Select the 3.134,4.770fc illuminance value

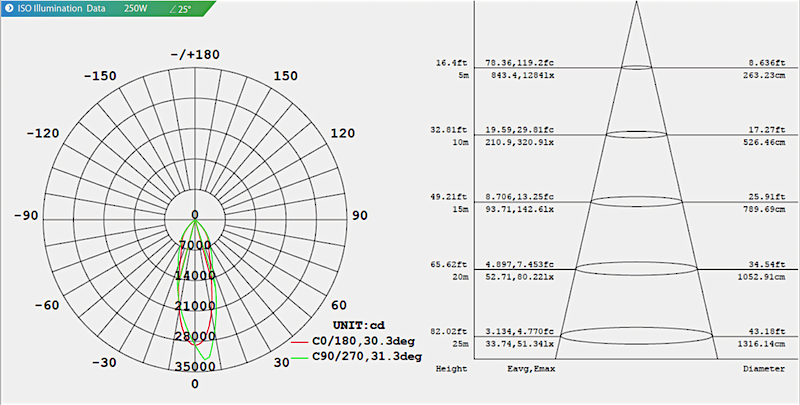tap(519, 332)
